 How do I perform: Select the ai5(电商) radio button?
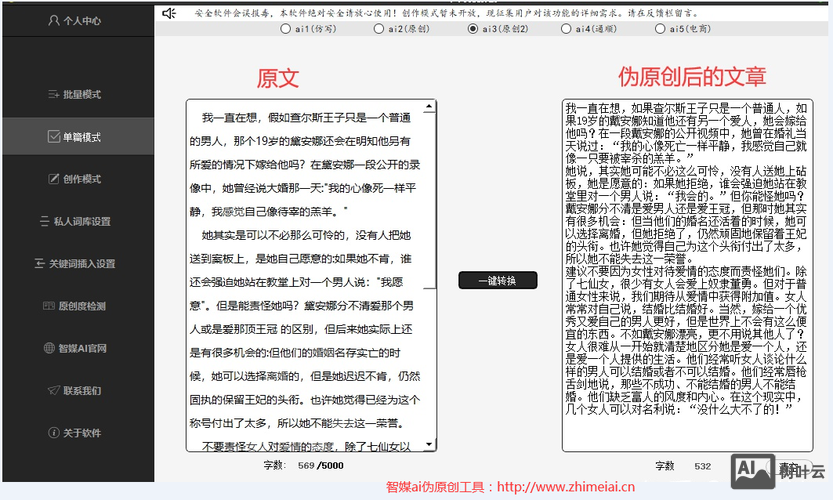click(x=661, y=29)
